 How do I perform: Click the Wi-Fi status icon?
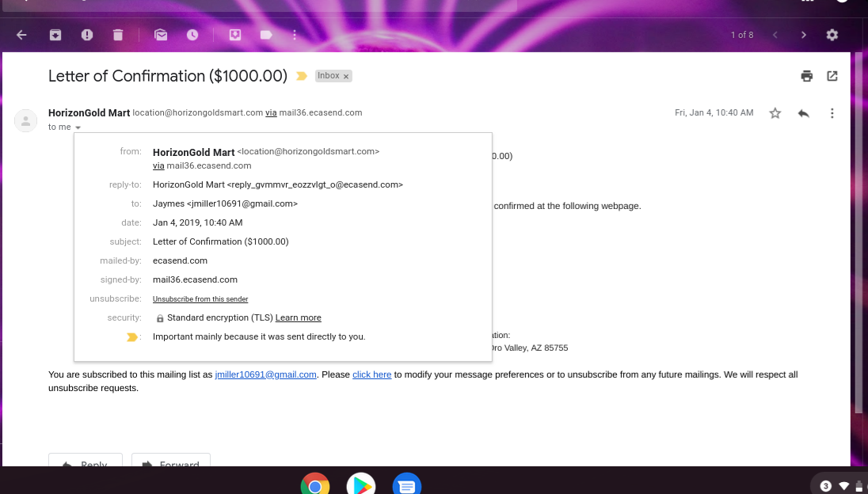[x=844, y=486]
